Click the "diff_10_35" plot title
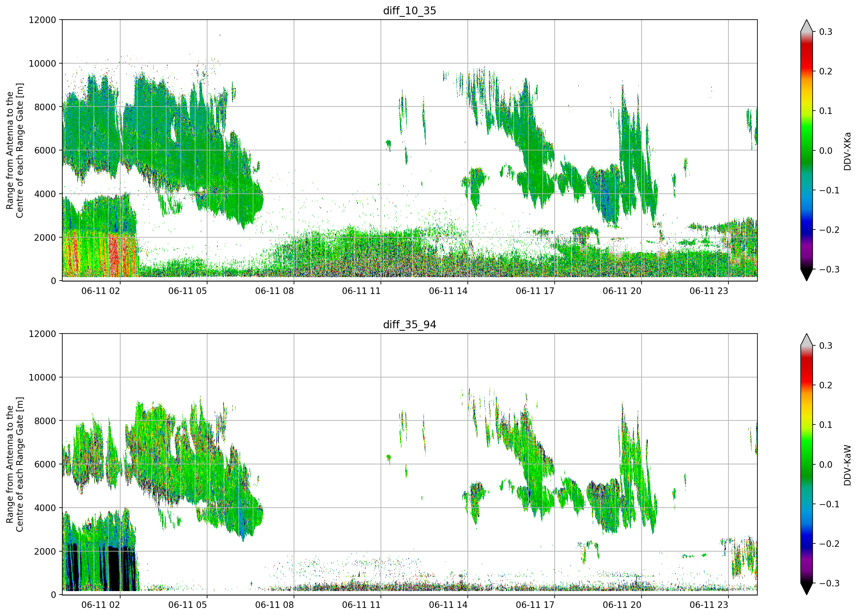This screenshot has width=858, height=616. tap(409, 11)
